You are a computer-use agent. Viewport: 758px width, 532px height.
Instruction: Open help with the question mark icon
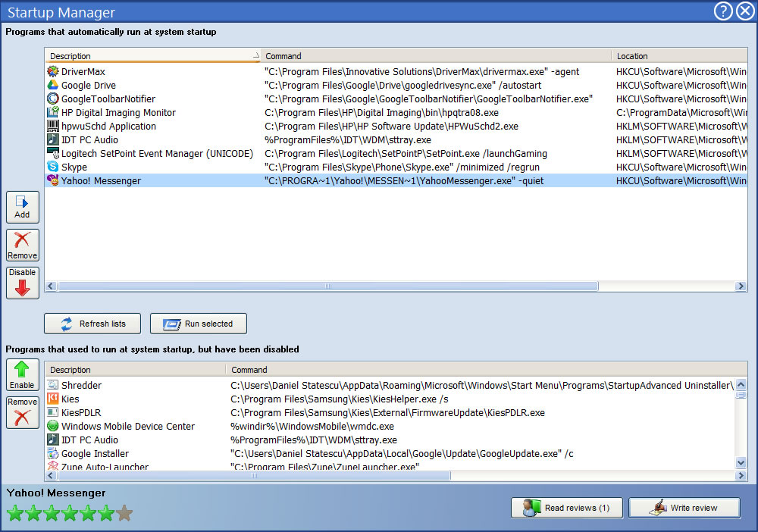pyautogui.click(x=723, y=11)
